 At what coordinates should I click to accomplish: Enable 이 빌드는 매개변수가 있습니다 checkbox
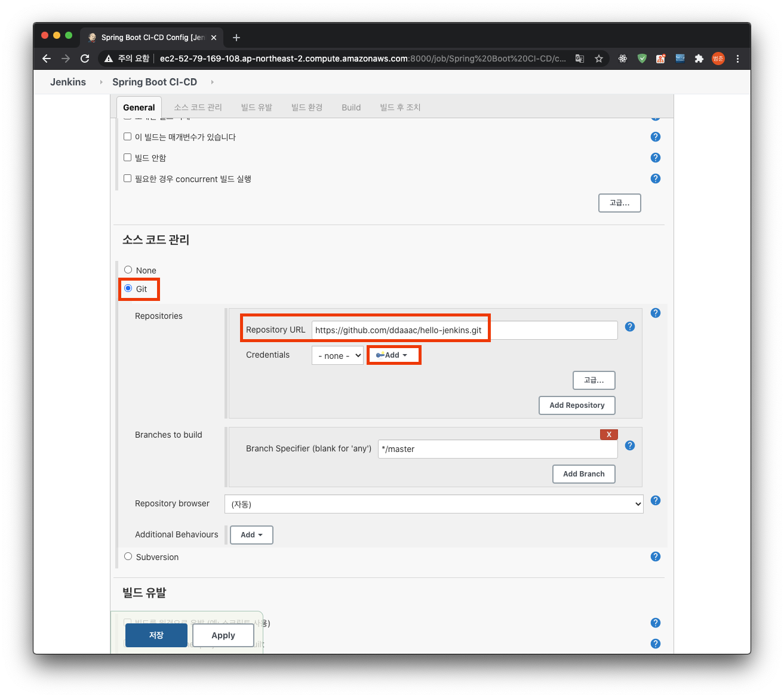pos(127,137)
